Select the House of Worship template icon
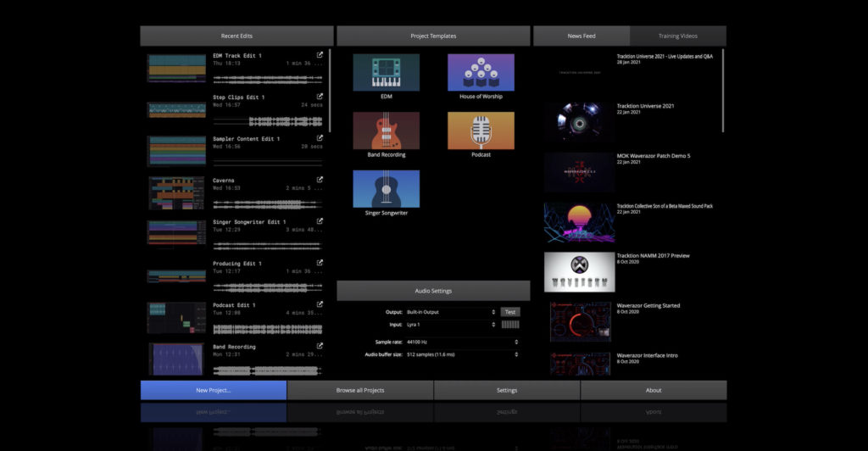Screen dimensions: 868x451 coord(481,72)
